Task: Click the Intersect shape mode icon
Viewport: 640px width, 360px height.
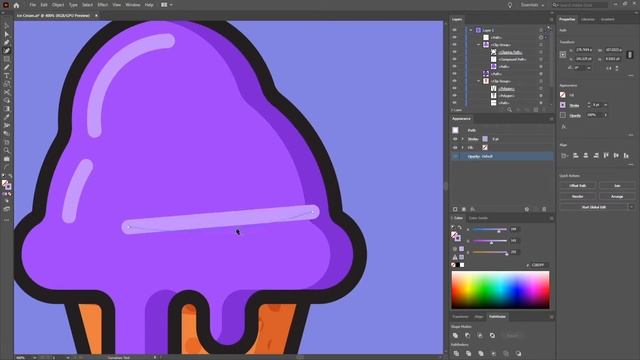Action: [480, 336]
